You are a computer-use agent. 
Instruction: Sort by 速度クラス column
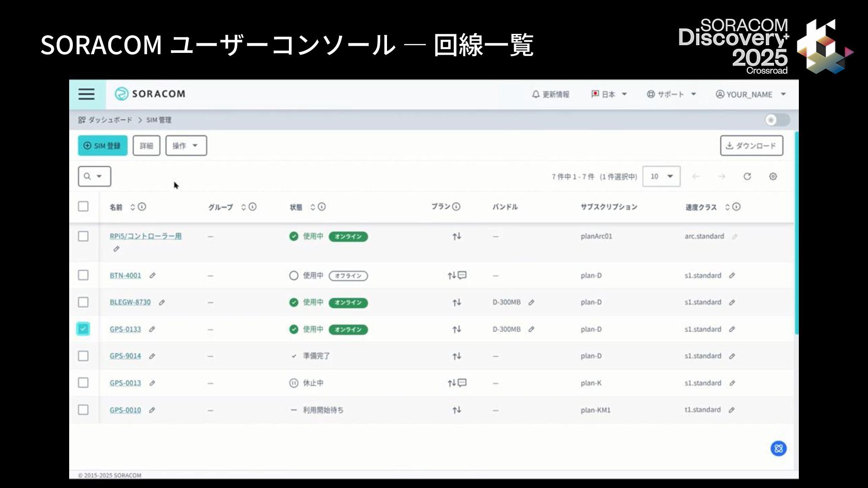(727, 207)
